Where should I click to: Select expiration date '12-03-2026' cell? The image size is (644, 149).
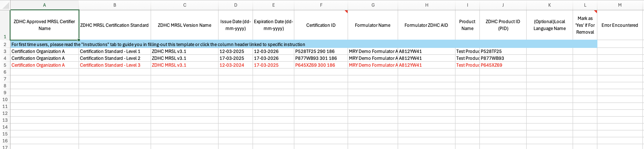click(273, 51)
